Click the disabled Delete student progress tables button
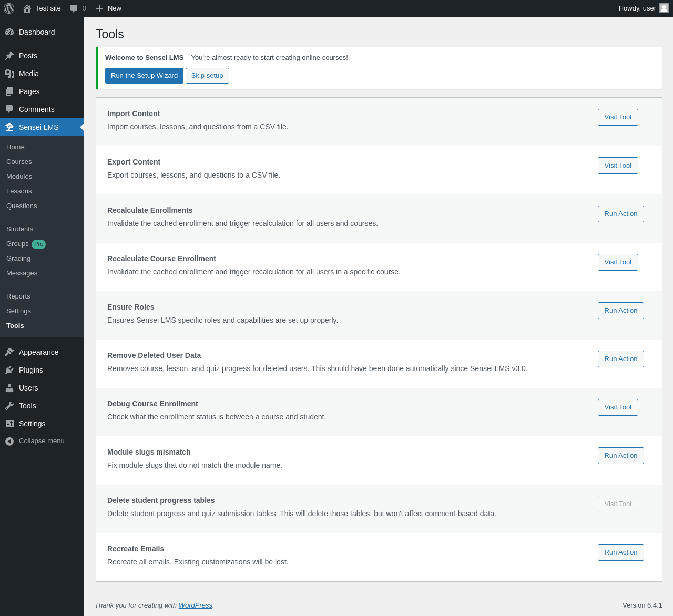 618,504
